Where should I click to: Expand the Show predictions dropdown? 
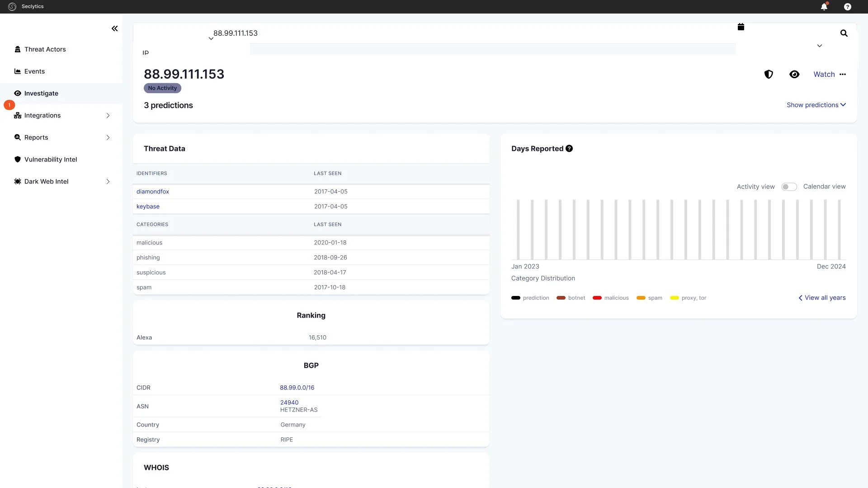(816, 105)
